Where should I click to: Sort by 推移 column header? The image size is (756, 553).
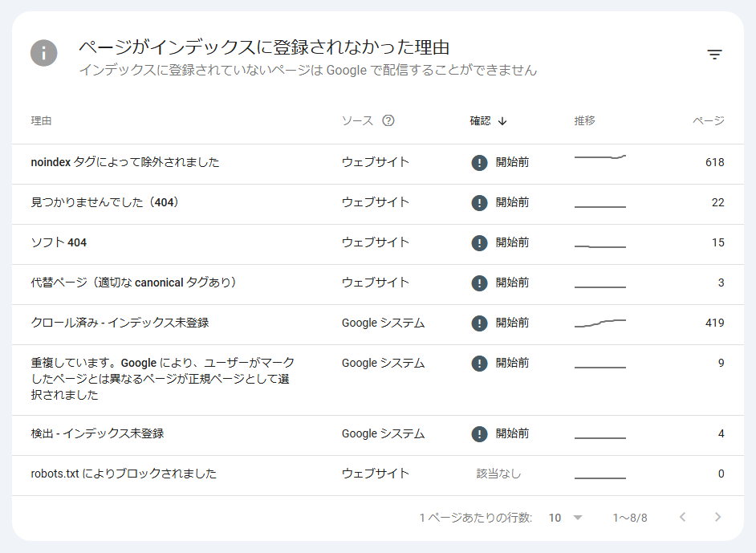pyautogui.click(x=584, y=120)
